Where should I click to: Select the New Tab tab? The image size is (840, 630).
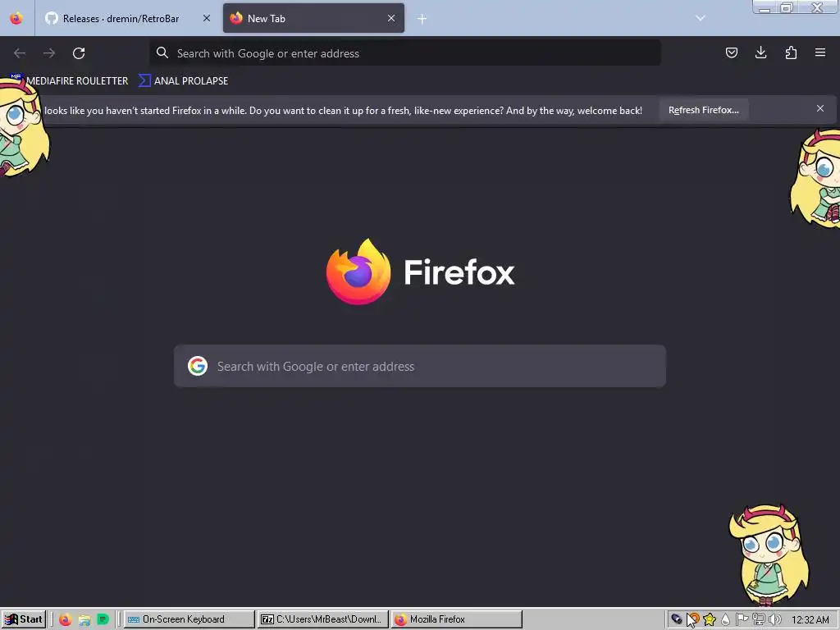pyautogui.click(x=313, y=18)
